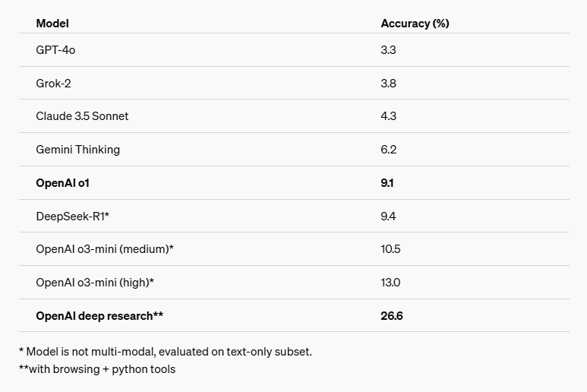The width and height of the screenshot is (587, 392).
Task: Select the GPT-4o model name
Action: [x=55, y=50]
